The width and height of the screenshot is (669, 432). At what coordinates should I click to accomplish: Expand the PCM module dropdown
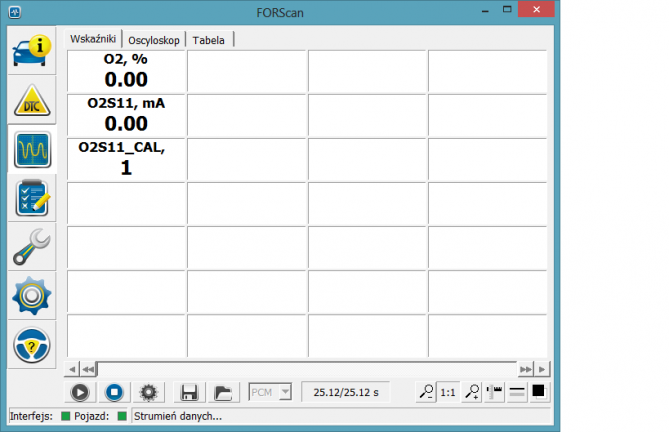click(285, 392)
